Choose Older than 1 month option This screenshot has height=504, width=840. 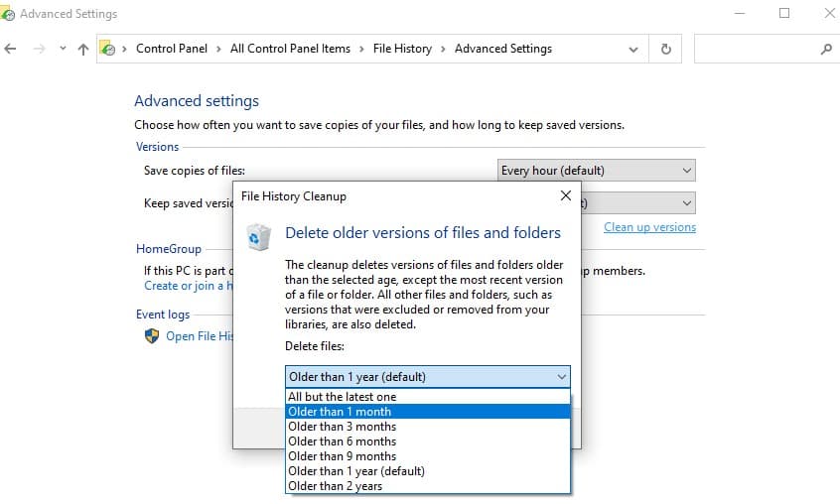[x=340, y=412]
